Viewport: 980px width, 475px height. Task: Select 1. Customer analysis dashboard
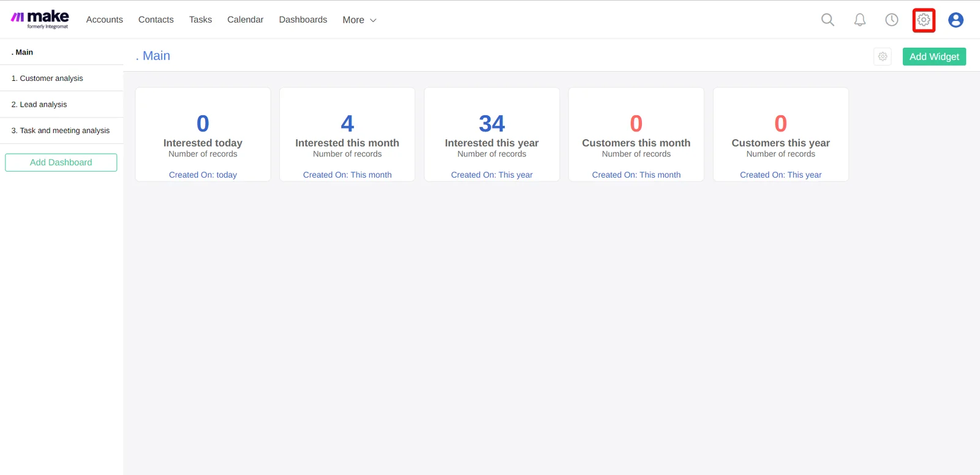tap(61, 78)
